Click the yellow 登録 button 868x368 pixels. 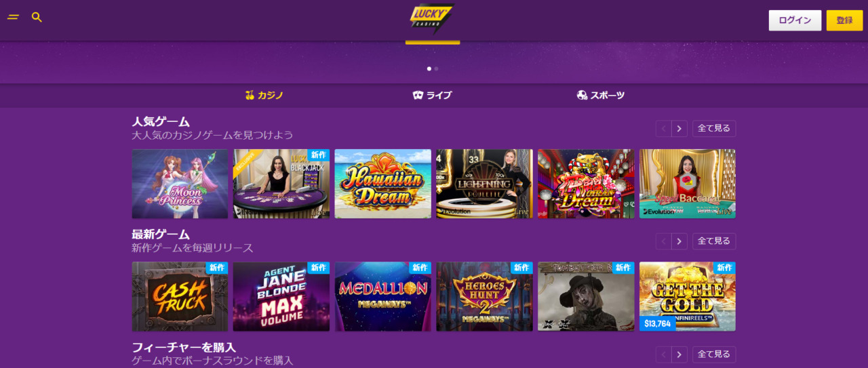coord(844,20)
